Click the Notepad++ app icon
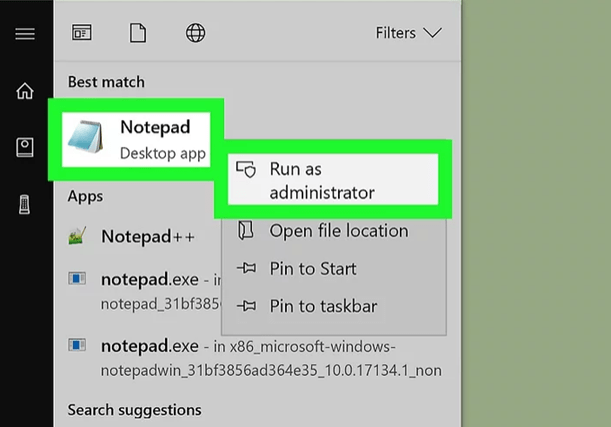The image size is (611, 427). (x=77, y=236)
